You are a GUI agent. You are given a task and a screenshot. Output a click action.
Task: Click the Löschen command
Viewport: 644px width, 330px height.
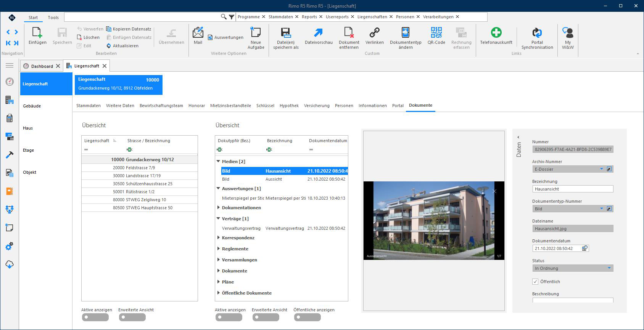(88, 37)
